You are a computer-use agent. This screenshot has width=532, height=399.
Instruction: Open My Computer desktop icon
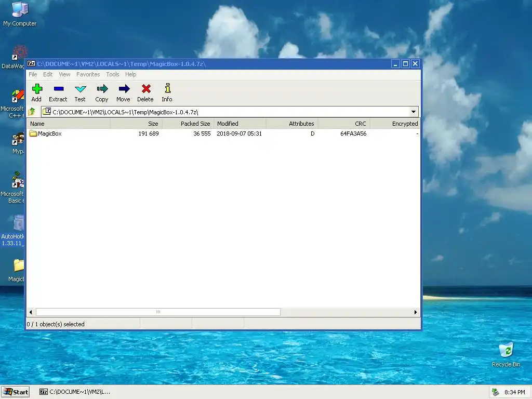[20, 9]
